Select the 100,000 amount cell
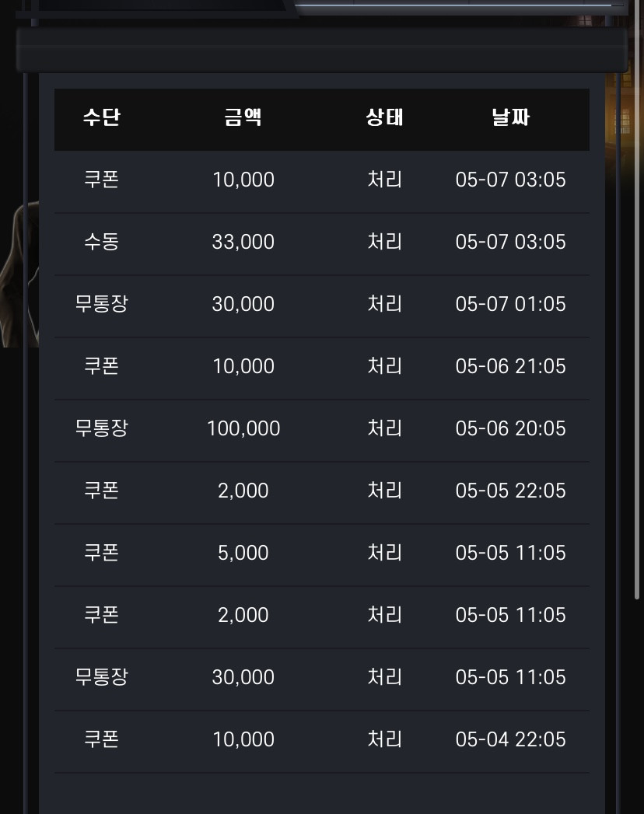Viewport: 644px width, 814px height. click(243, 429)
